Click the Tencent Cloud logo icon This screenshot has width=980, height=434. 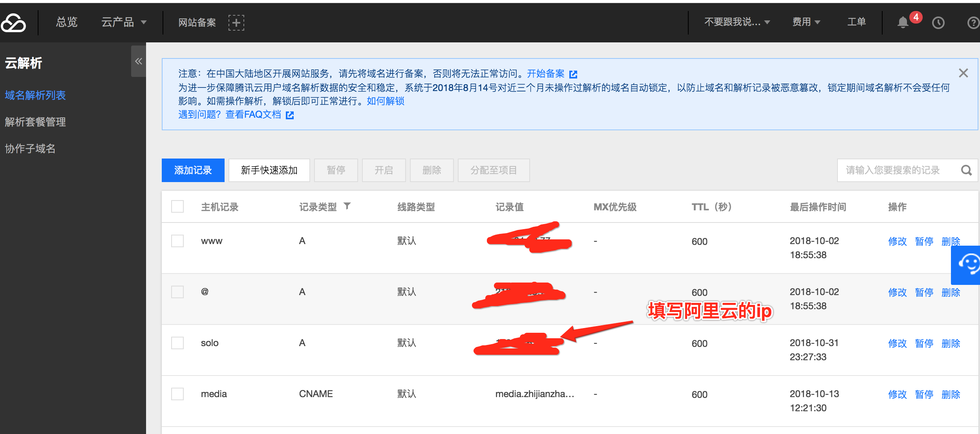point(13,23)
